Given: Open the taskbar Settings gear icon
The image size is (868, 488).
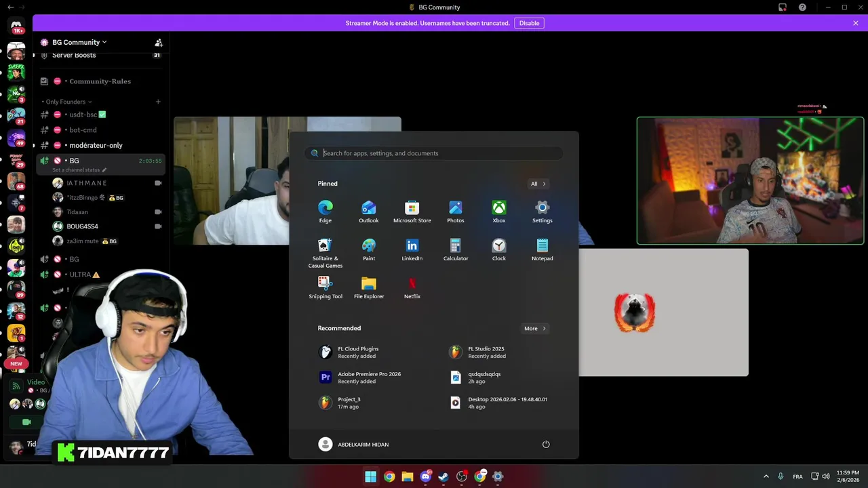Looking at the screenshot, I should [498, 476].
